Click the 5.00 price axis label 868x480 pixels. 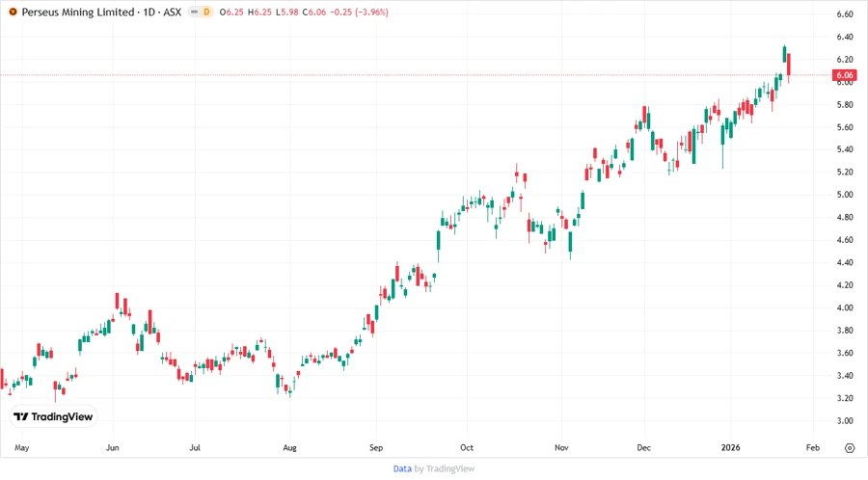click(x=845, y=195)
